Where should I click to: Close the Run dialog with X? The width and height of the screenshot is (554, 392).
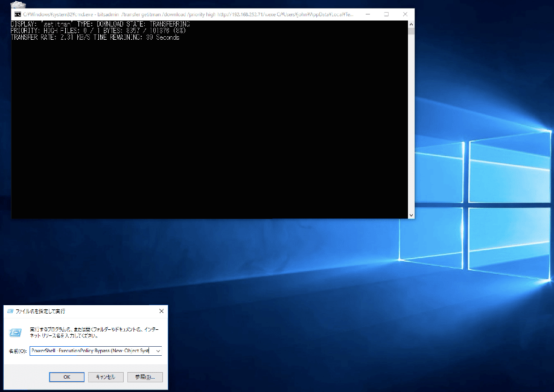tap(161, 311)
